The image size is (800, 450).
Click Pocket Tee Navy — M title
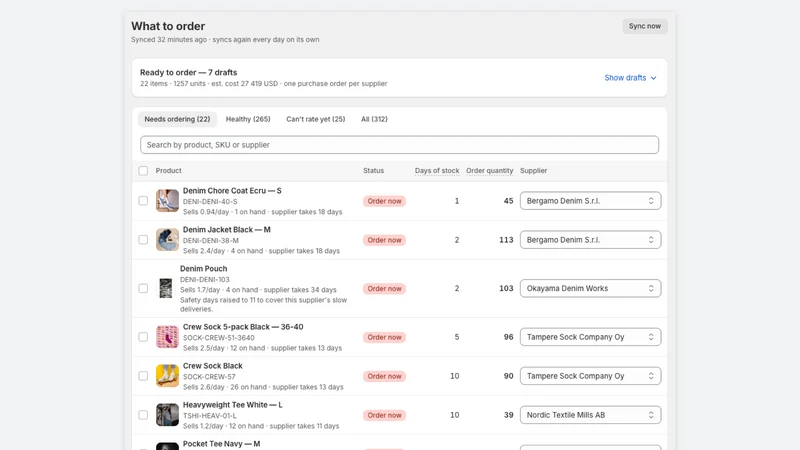click(x=221, y=444)
